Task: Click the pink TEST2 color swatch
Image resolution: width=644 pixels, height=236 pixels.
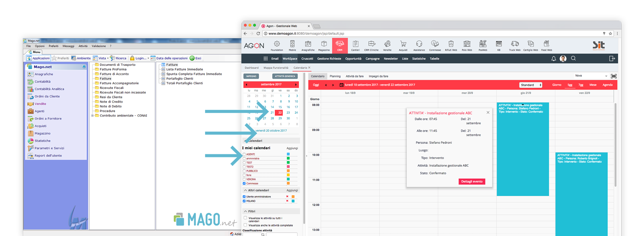Action: [288, 167]
